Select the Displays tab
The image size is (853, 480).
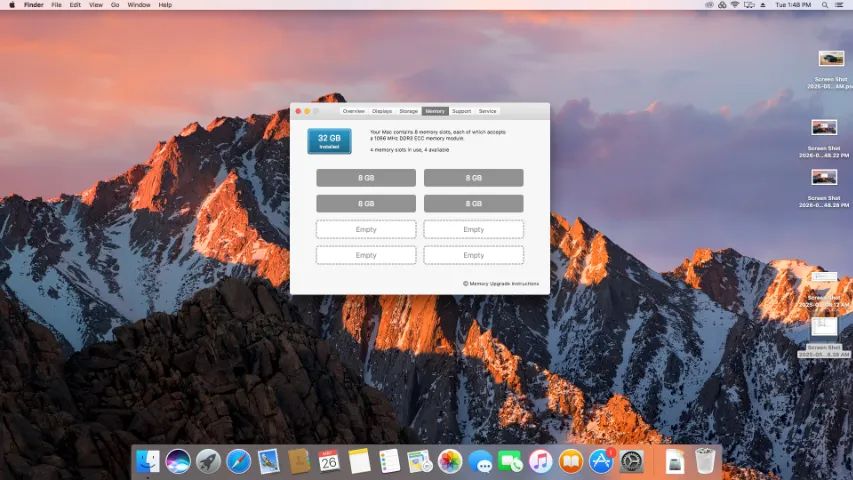click(x=382, y=111)
